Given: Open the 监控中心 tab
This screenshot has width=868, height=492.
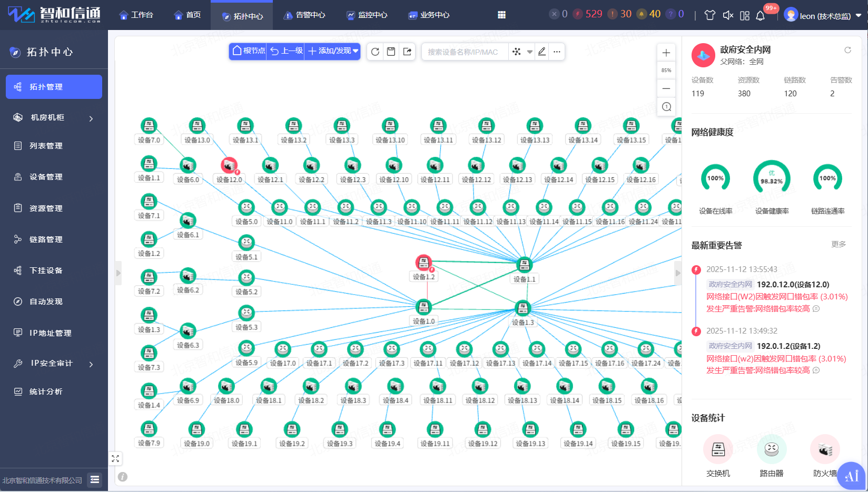Looking at the screenshot, I should tap(367, 15).
